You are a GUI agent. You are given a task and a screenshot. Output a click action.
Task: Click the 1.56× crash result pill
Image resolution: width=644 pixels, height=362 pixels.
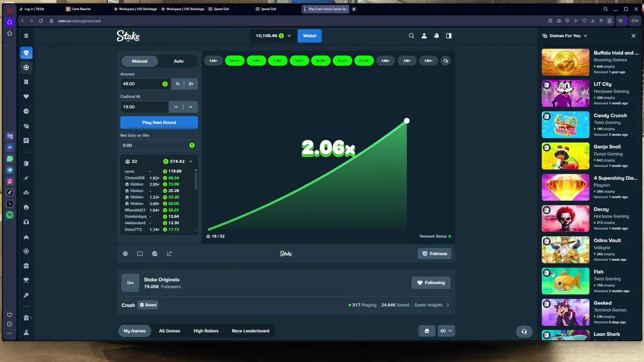pyautogui.click(x=213, y=61)
